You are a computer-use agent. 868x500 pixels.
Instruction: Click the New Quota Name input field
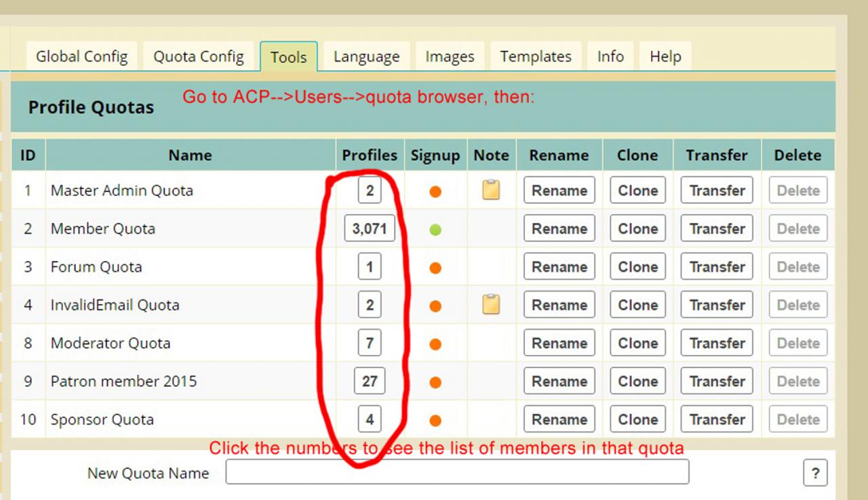[x=457, y=472]
